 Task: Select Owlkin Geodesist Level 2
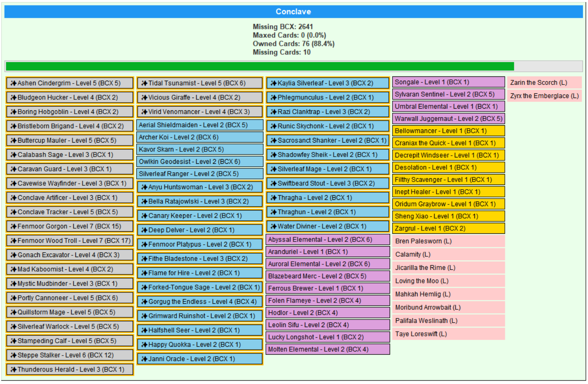tap(200, 162)
